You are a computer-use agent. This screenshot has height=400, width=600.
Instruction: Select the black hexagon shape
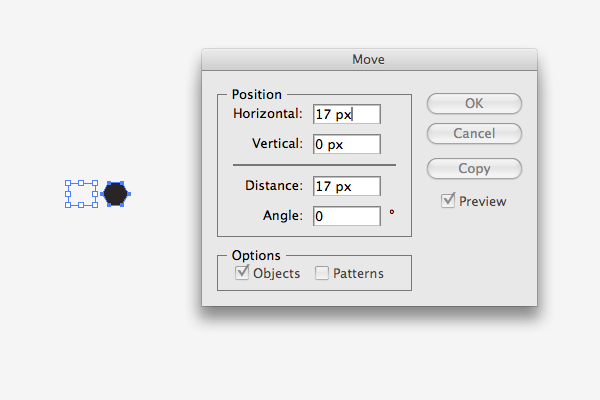(x=115, y=194)
